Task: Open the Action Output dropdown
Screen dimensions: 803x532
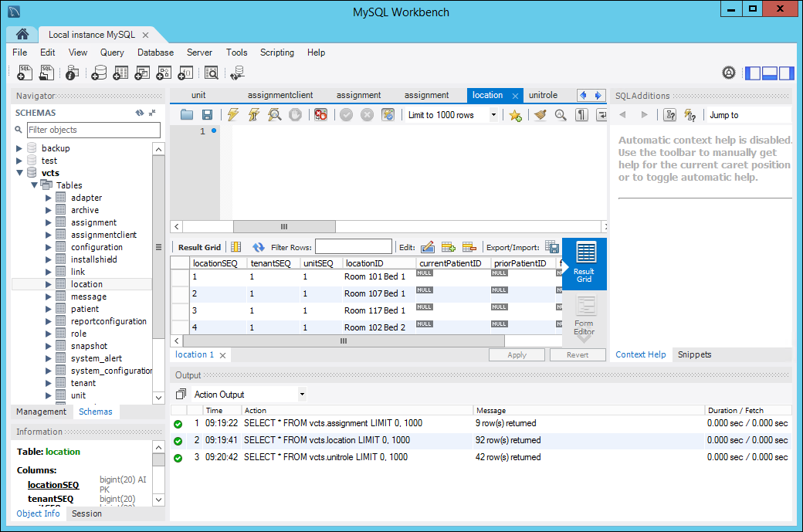Action: 249,395
